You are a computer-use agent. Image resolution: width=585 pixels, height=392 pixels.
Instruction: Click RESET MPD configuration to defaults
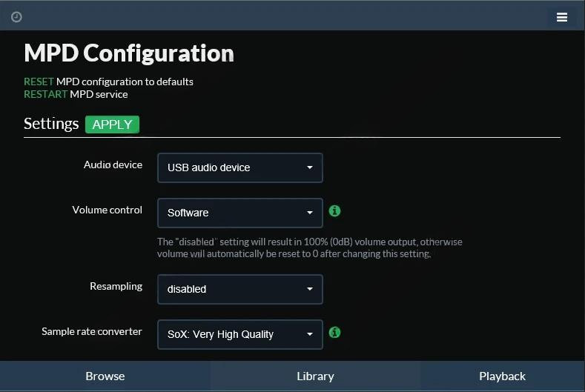click(39, 82)
